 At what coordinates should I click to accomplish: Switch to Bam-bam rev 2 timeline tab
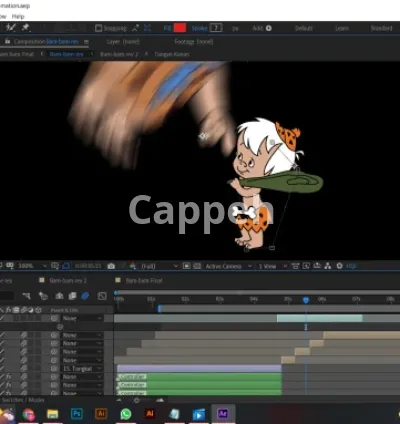point(68,281)
